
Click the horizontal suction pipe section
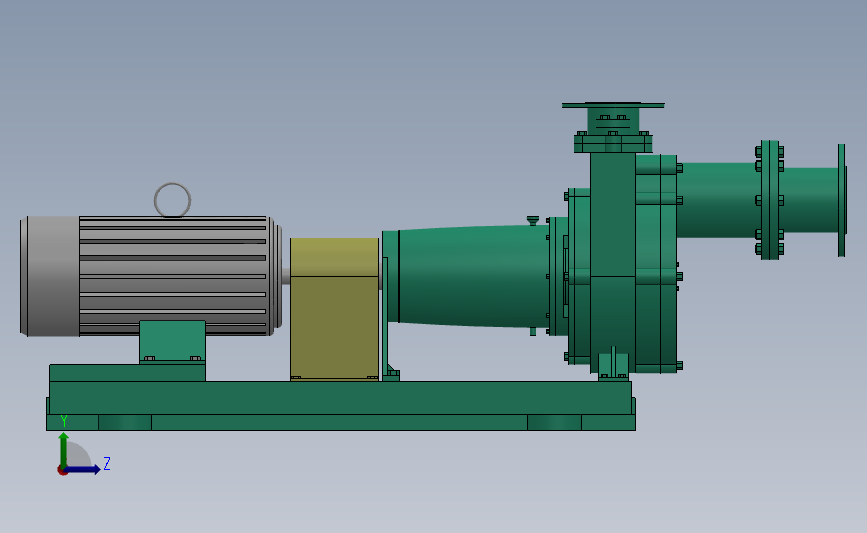click(719, 200)
